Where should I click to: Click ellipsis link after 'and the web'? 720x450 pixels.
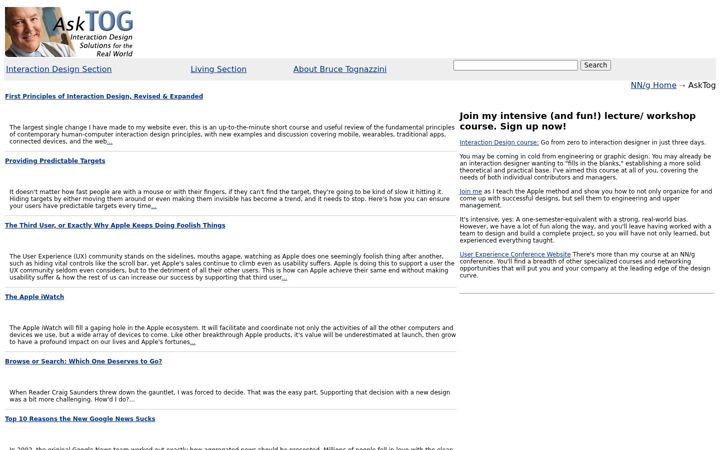tap(110, 142)
